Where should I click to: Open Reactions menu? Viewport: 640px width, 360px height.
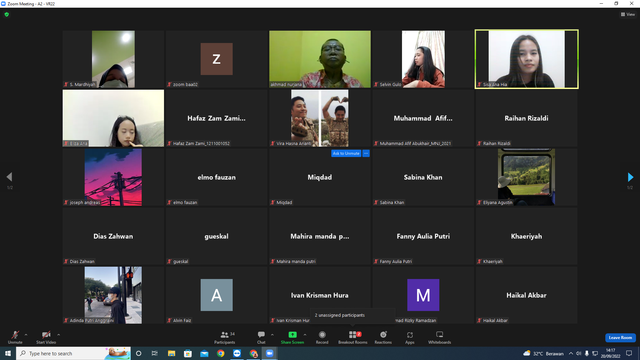(x=383, y=337)
